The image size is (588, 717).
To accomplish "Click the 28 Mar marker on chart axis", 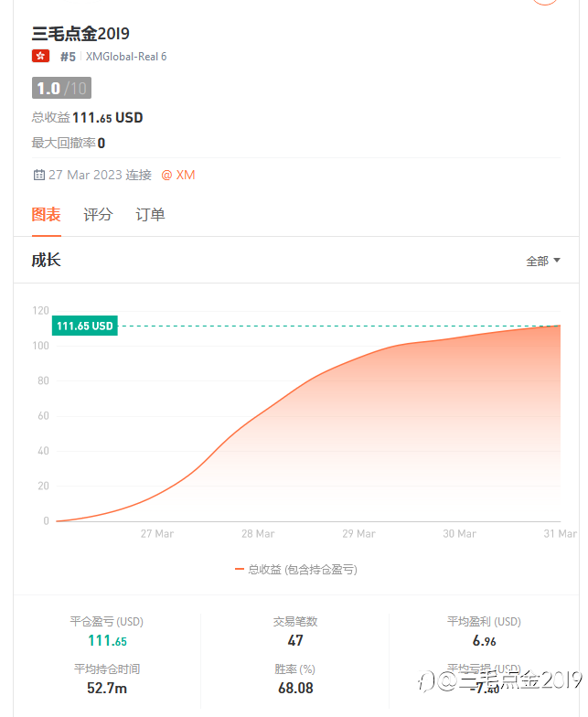I will [258, 534].
